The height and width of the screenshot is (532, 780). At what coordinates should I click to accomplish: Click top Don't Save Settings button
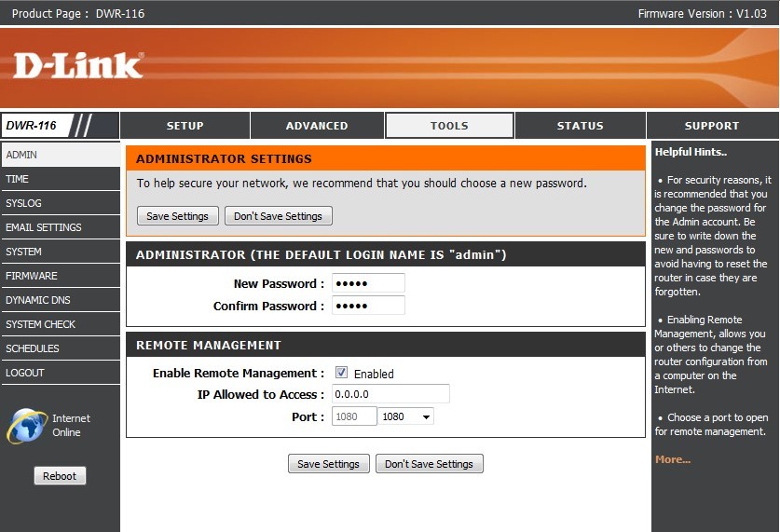pyautogui.click(x=278, y=216)
